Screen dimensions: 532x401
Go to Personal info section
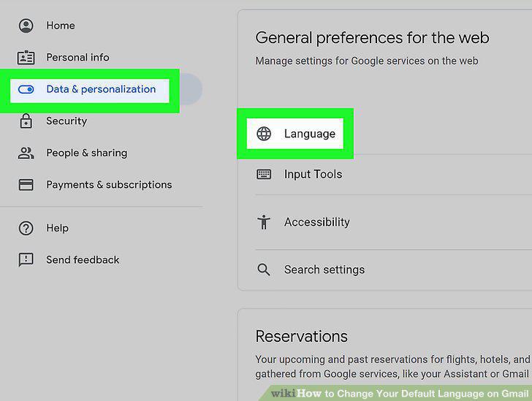[77, 57]
